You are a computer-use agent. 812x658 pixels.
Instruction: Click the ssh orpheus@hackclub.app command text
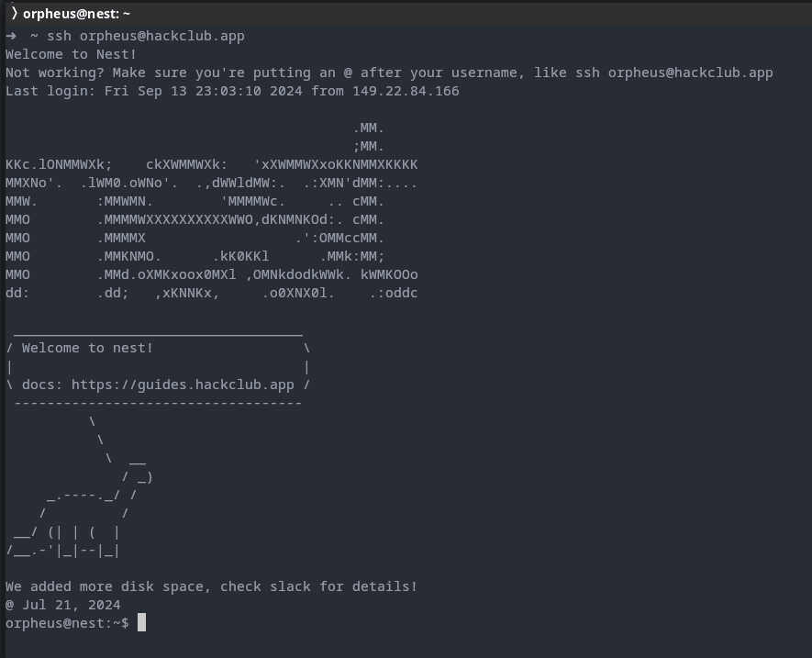pyautogui.click(x=146, y=37)
